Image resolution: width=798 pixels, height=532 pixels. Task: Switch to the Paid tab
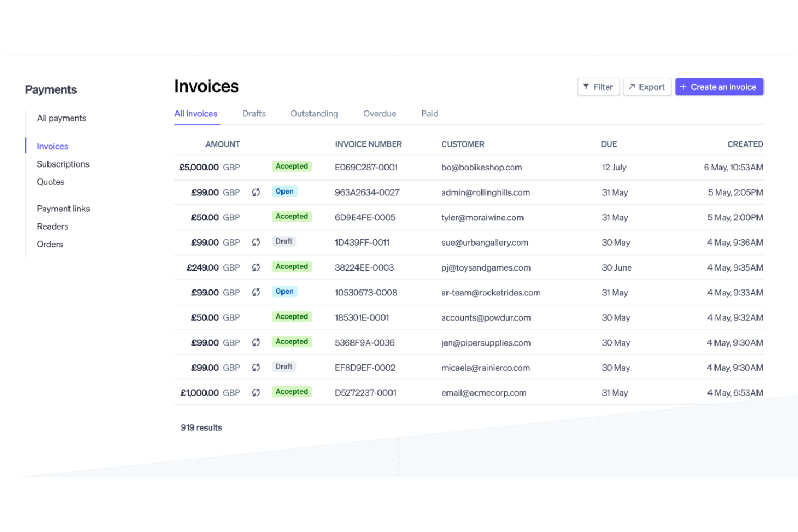[429, 114]
